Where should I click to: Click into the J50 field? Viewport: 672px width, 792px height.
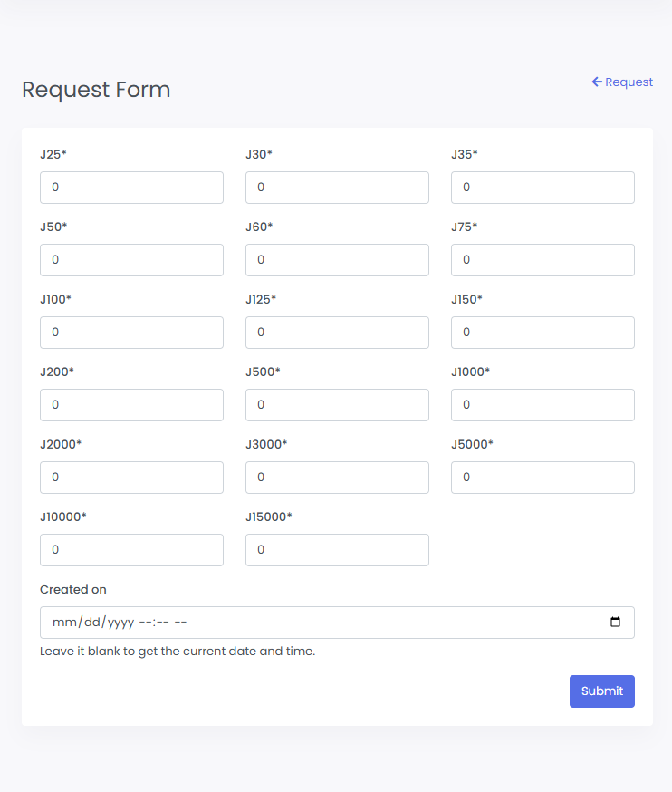[131, 260]
